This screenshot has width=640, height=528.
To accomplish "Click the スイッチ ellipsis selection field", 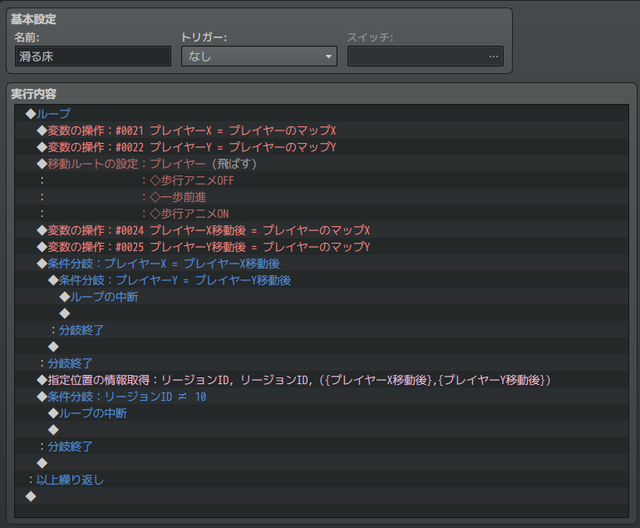I will 425,56.
